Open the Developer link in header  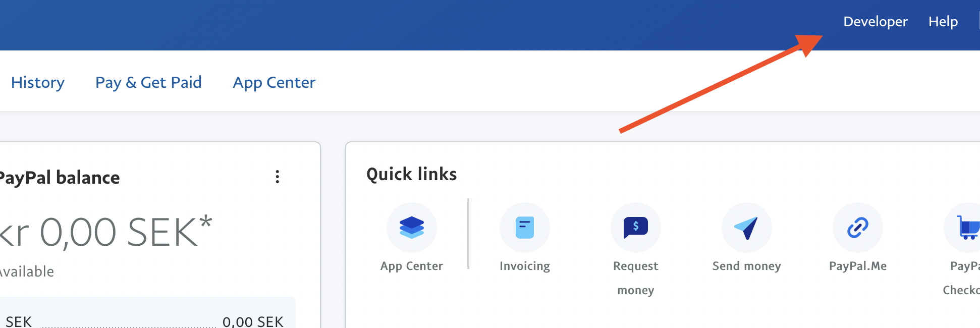(875, 22)
